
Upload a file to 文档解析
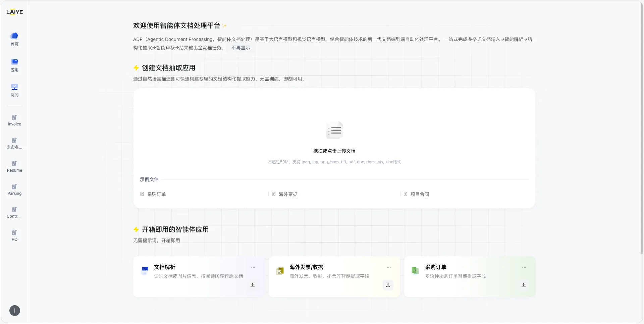click(253, 285)
